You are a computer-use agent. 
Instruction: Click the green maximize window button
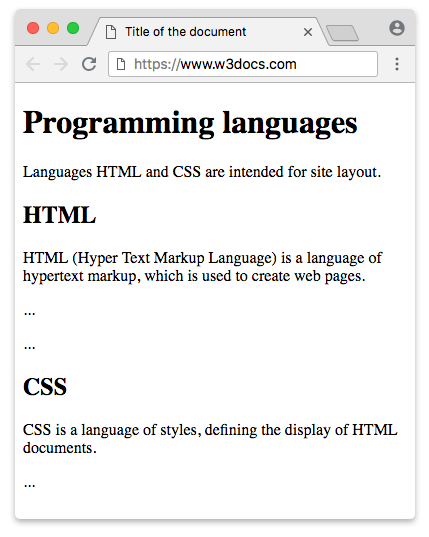click(73, 28)
